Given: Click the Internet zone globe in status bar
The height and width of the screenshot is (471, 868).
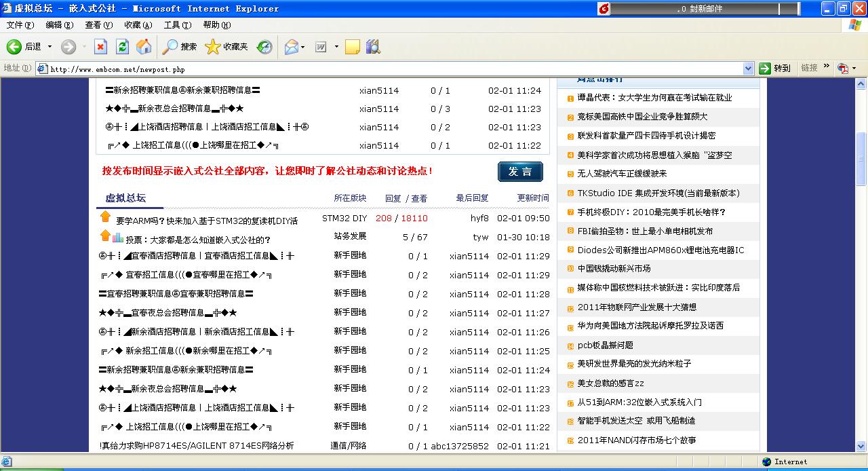Looking at the screenshot, I should [767, 461].
